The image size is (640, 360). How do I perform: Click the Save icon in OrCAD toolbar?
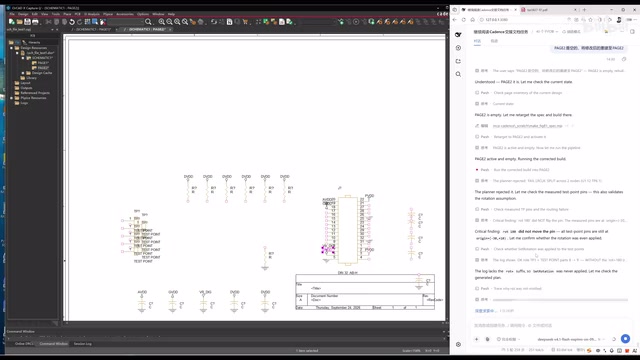click(x=27, y=22)
